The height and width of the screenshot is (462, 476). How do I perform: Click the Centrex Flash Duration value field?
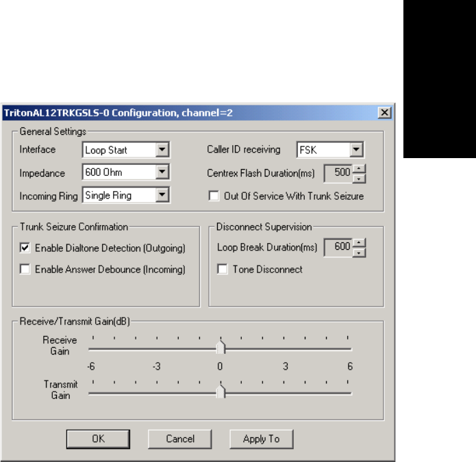point(338,173)
